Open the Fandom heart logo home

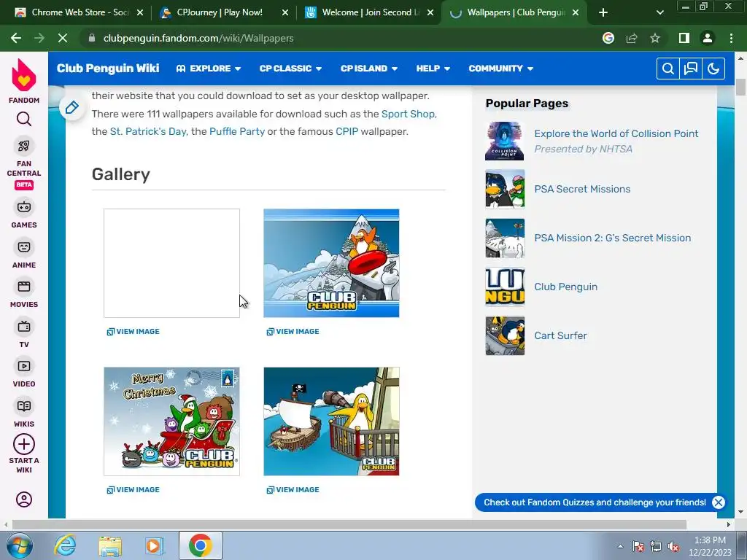pos(24,75)
